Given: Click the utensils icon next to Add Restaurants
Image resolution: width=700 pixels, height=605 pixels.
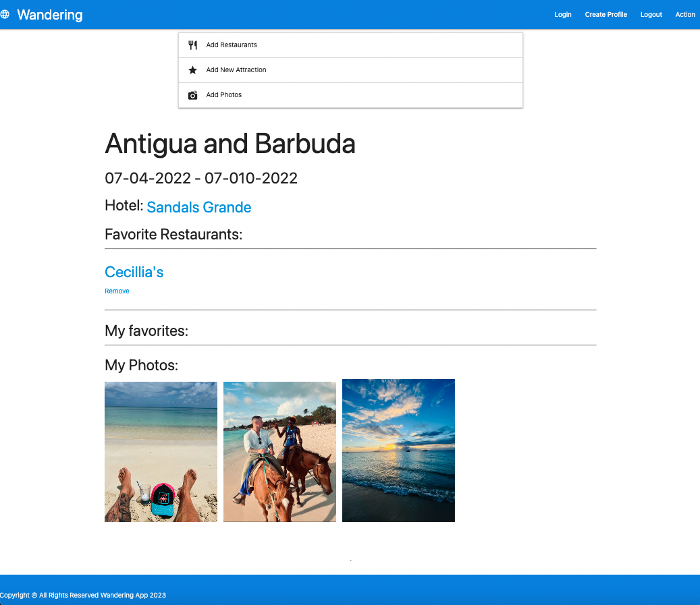Looking at the screenshot, I should pyautogui.click(x=192, y=45).
